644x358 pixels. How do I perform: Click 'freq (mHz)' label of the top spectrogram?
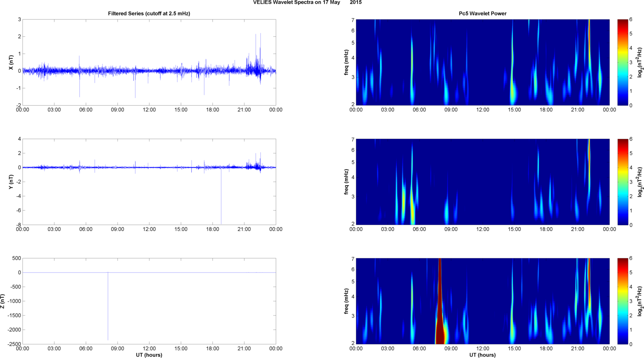tap(346, 62)
